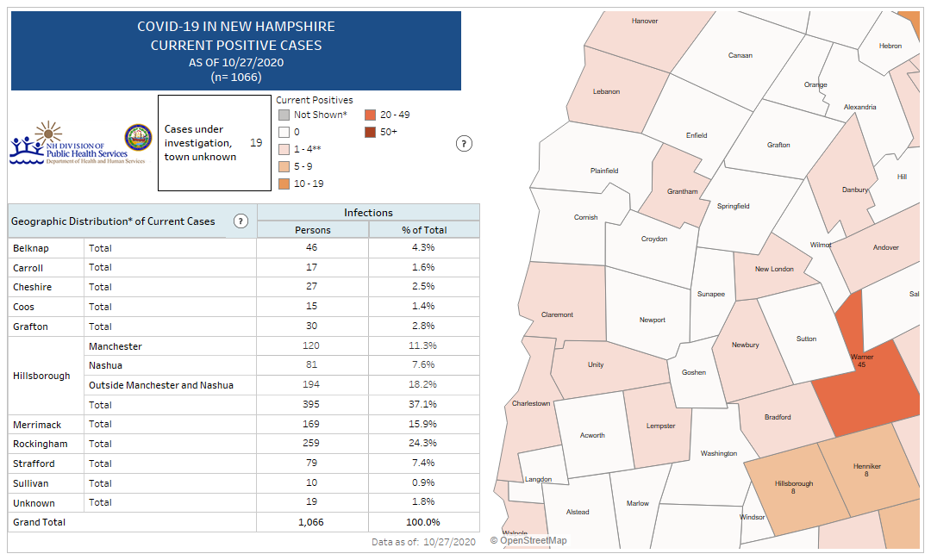Select the '20 - 49' legend swatch
This screenshot has width=931, height=560.
[369, 115]
